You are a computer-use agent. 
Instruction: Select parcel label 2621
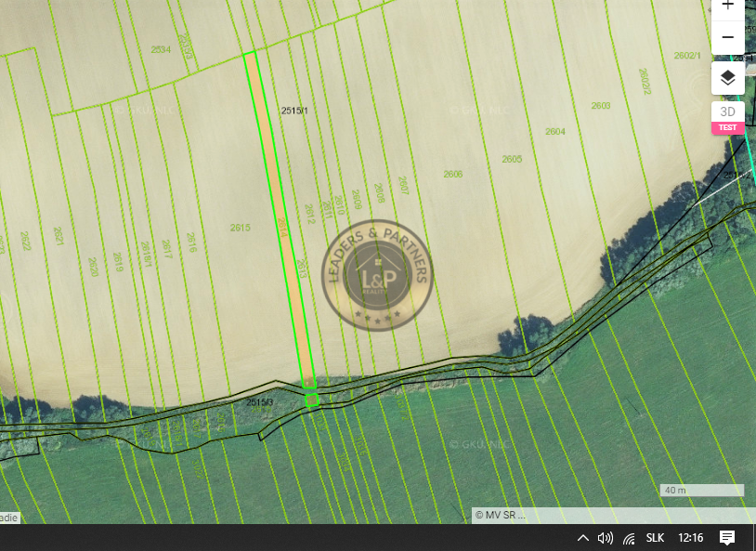click(x=59, y=236)
